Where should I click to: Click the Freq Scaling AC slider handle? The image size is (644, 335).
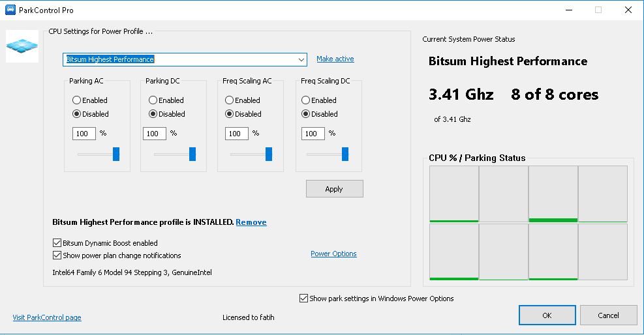coord(269,154)
